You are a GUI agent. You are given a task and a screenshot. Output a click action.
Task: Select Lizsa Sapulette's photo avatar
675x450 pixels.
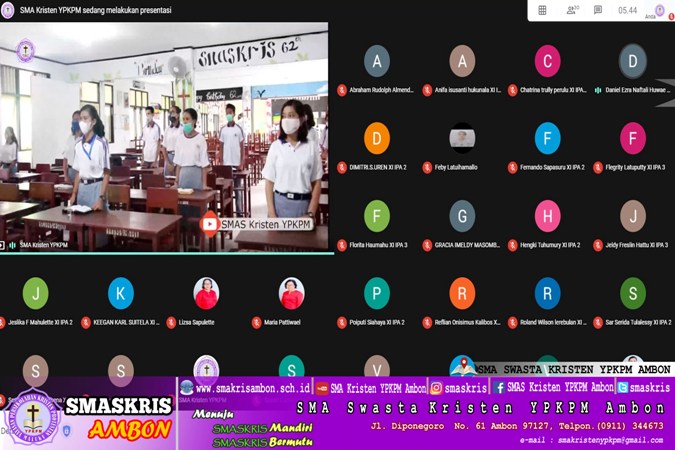pyautogui.click(x=206, y=293)
